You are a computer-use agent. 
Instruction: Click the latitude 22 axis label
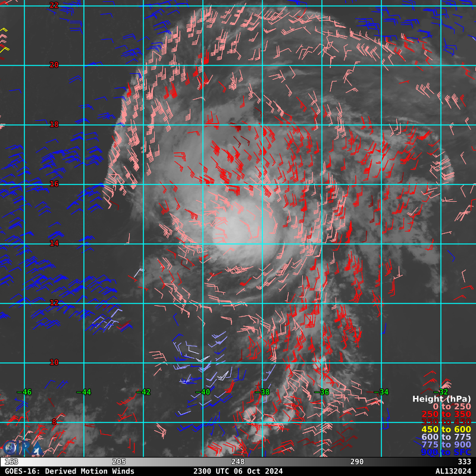tap(54, 5)
